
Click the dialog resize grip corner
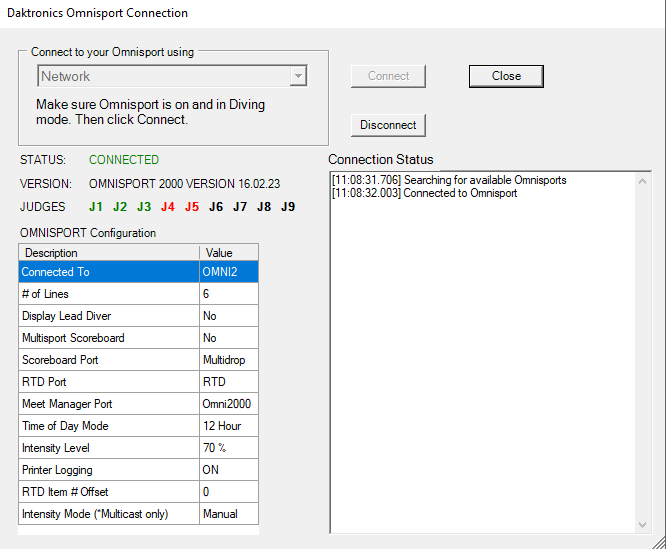pos(659,543)
